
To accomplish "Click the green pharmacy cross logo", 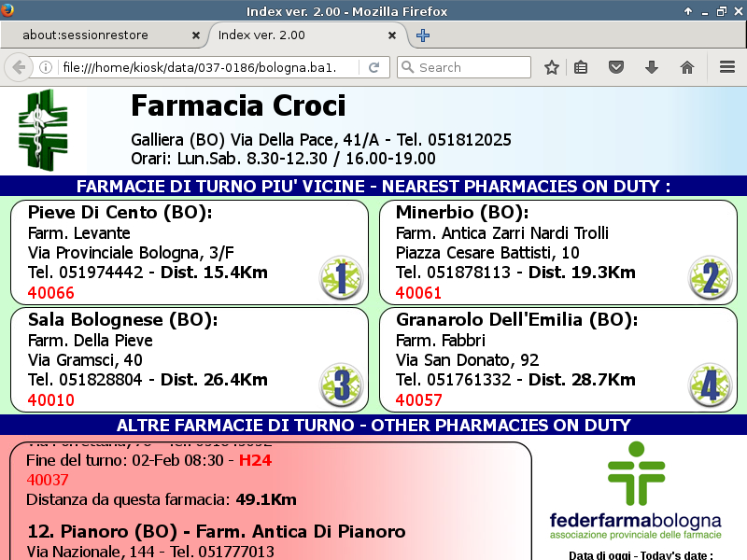I will (x=43, y=130).
